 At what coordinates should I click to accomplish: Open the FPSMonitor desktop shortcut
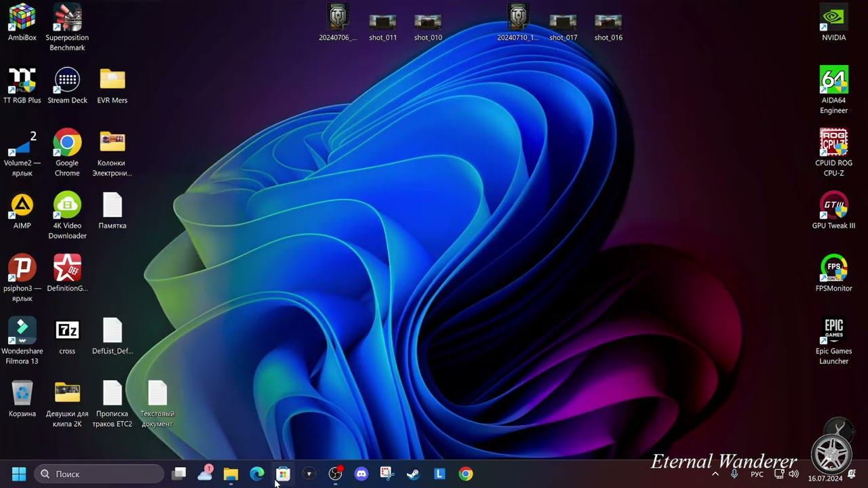833,268
